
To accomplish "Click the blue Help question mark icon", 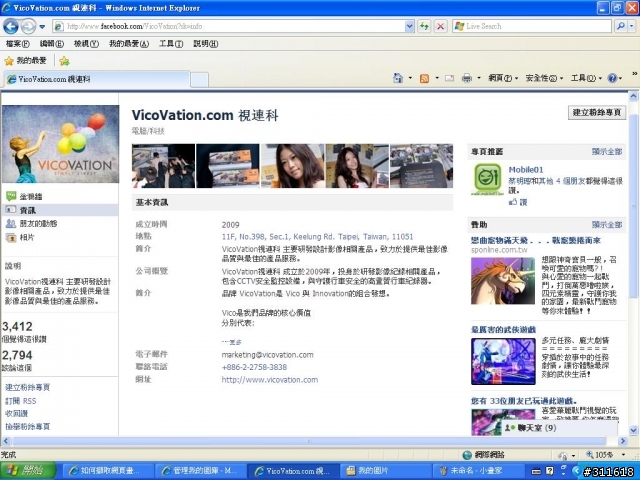I will point(612,78).
